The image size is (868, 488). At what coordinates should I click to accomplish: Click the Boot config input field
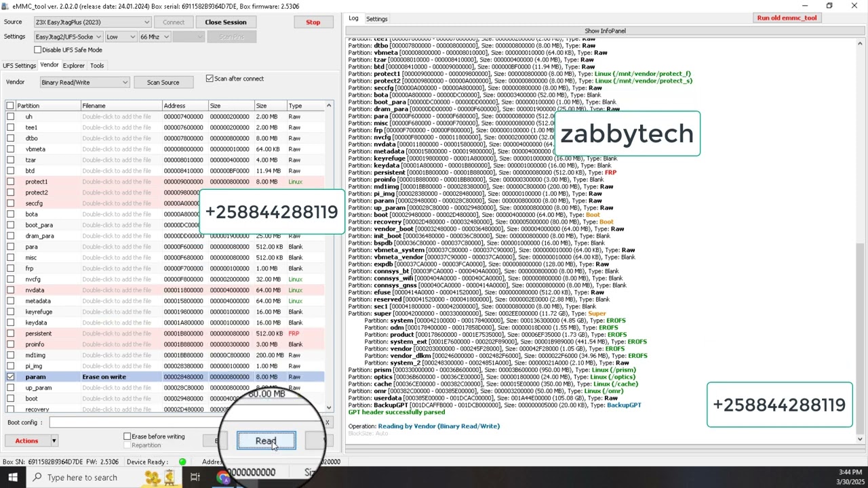[184, 422]
